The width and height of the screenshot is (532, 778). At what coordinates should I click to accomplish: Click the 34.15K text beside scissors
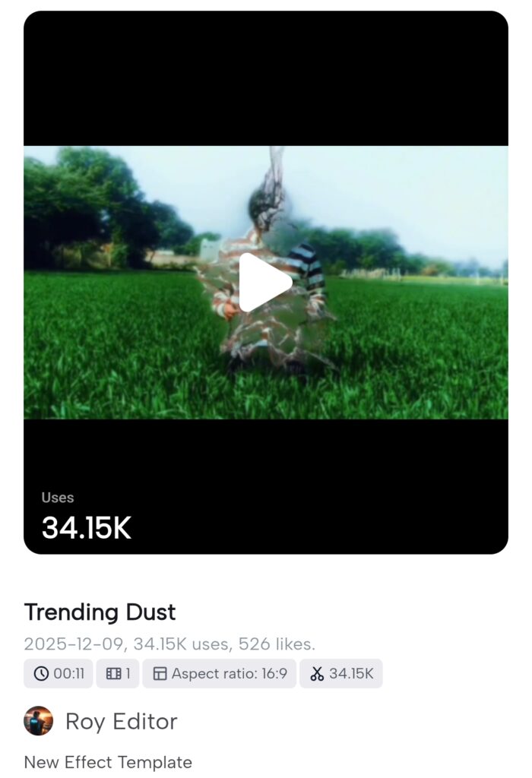pyautogui.click(x=350, y=674)
